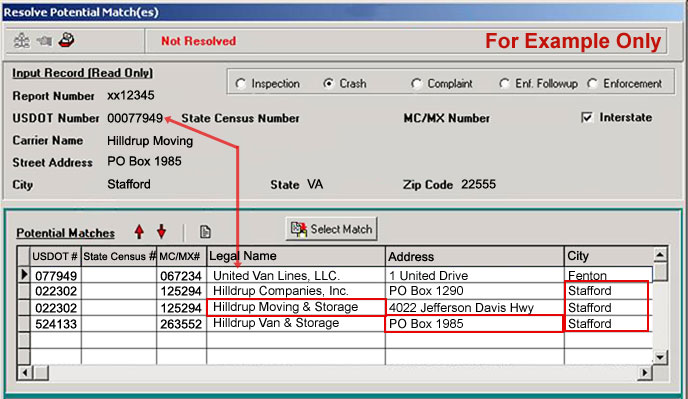Click the horizontal scrollbar thumb

[41, 373]
